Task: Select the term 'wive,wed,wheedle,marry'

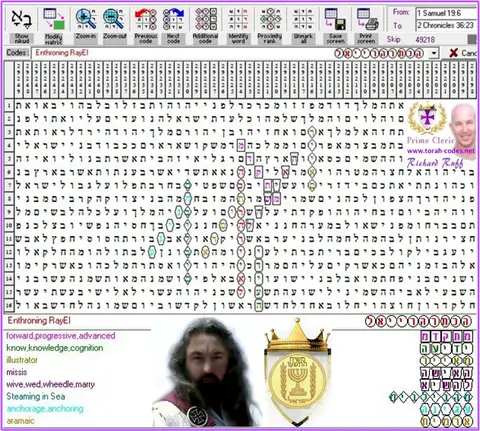Action: click(50, 384)
